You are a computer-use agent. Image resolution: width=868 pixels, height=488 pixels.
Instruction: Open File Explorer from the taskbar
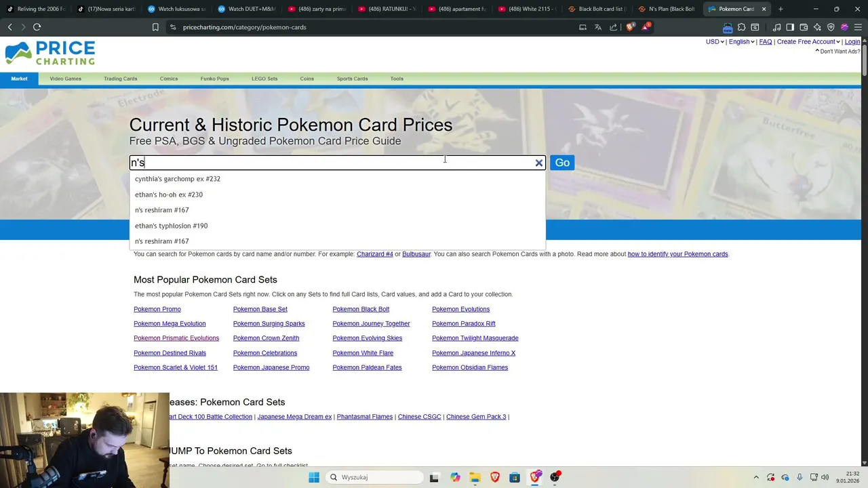(475, 477)
